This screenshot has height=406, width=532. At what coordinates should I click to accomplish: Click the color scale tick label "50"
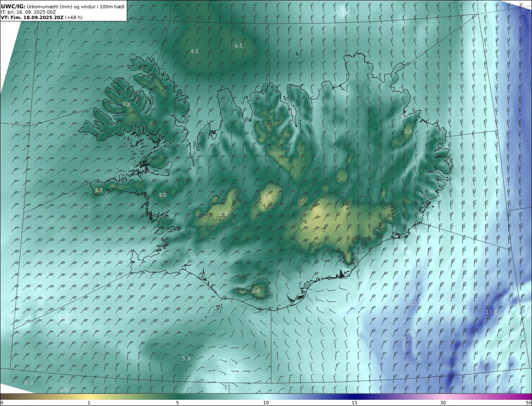(x=529, y=403)
